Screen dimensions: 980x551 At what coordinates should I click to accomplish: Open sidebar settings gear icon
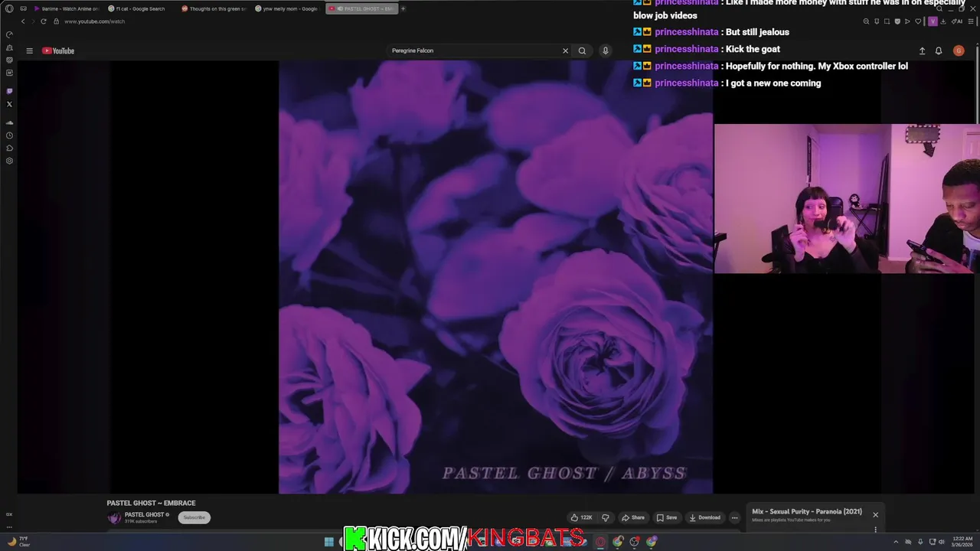[9, 161]
